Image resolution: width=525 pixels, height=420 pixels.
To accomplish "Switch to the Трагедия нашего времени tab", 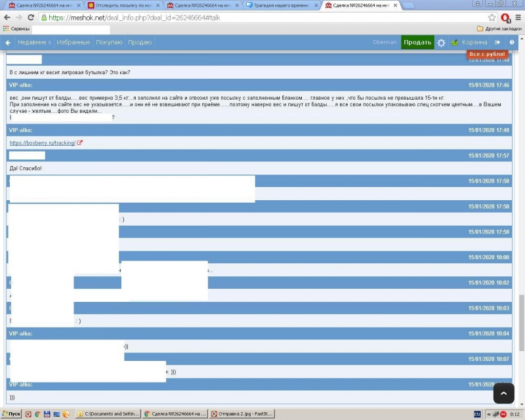I will click(282, 5).
